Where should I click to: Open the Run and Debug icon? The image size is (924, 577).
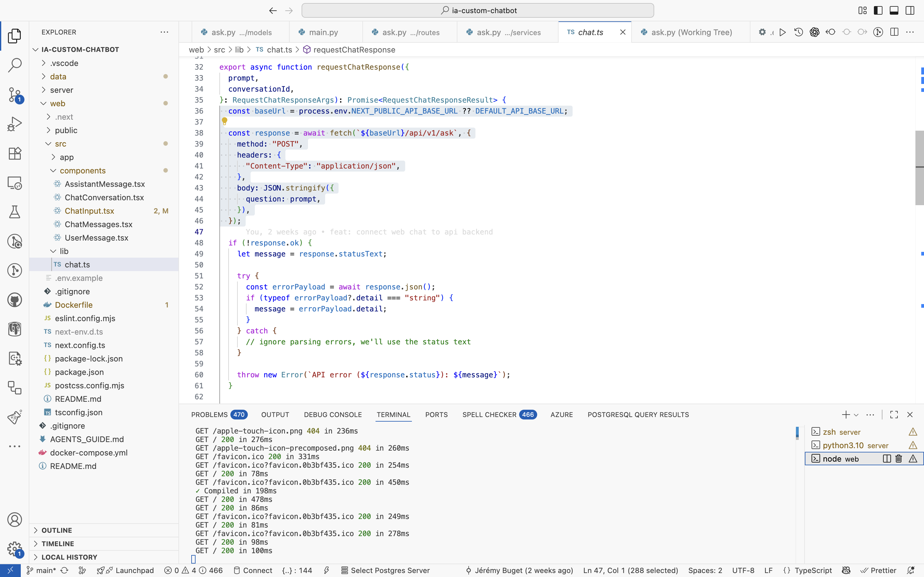(x=15, y=123)
